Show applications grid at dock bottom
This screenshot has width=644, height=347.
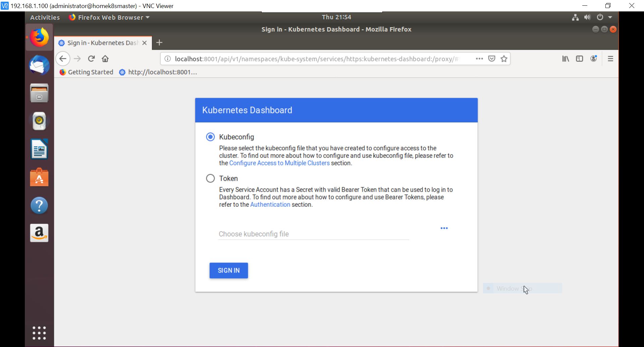[x=39, y=333]
